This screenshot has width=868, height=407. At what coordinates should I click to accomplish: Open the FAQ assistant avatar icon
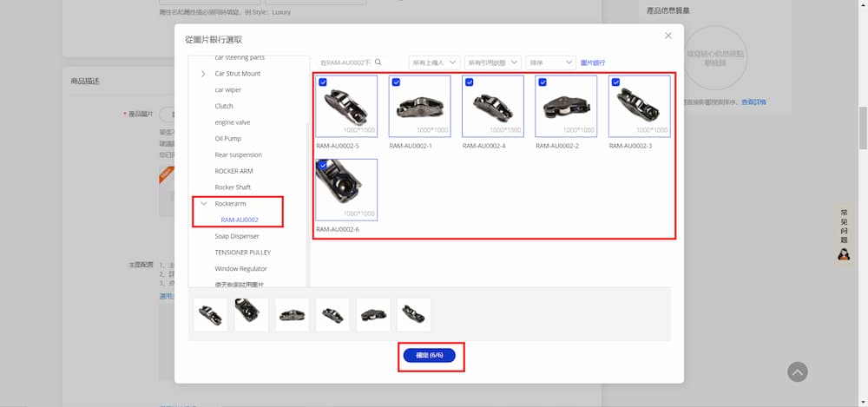(843, 253)
